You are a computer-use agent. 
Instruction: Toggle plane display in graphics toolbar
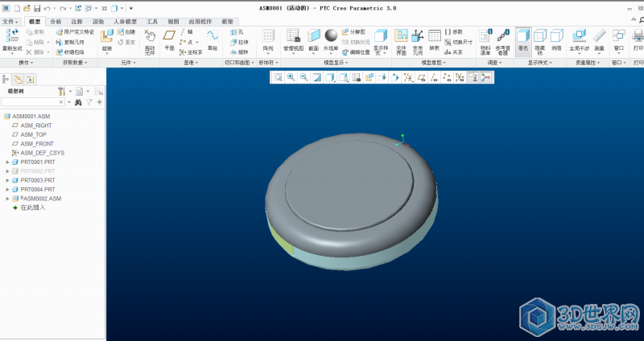421,77
